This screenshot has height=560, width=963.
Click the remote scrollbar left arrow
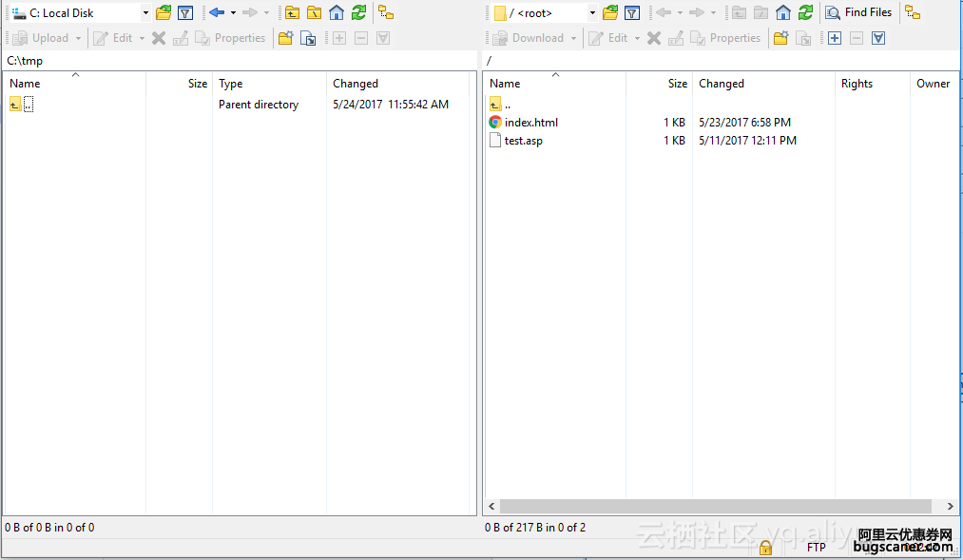tap(491, 506)
